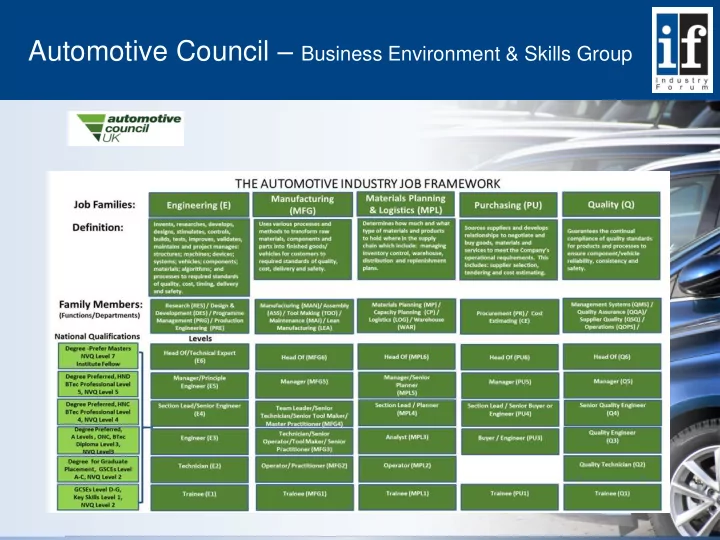Click the Operator (MPL2) cell
Viewport: 720px width, 540px height.
click(x=407, y=469)
